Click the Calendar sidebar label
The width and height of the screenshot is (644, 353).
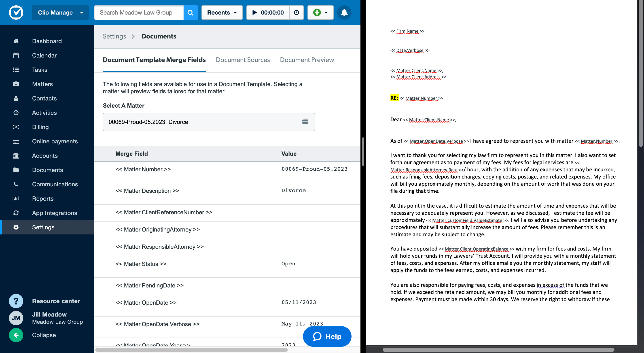coord(44,55)
